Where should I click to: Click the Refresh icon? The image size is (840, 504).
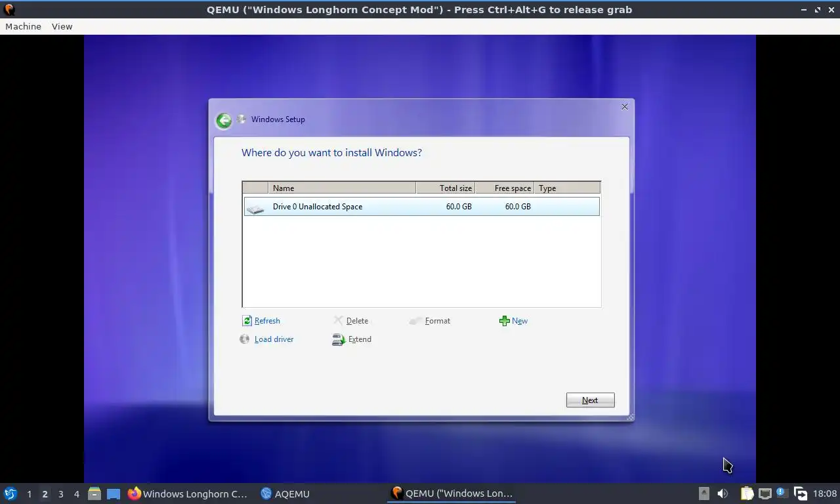coord(247,321)
